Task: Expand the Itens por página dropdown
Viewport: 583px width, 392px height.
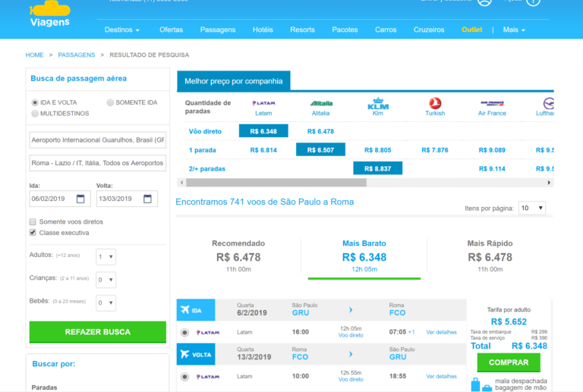Action: (531, 208)
